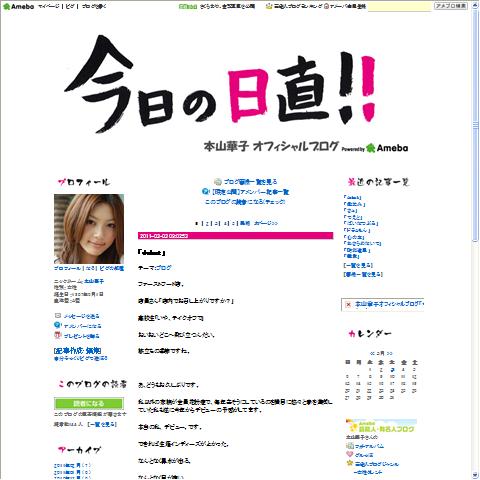Viewport: 480px width, 480px height.
Task: Open [画像一覧を見る] under recent articles
Action: click(363, 274)
